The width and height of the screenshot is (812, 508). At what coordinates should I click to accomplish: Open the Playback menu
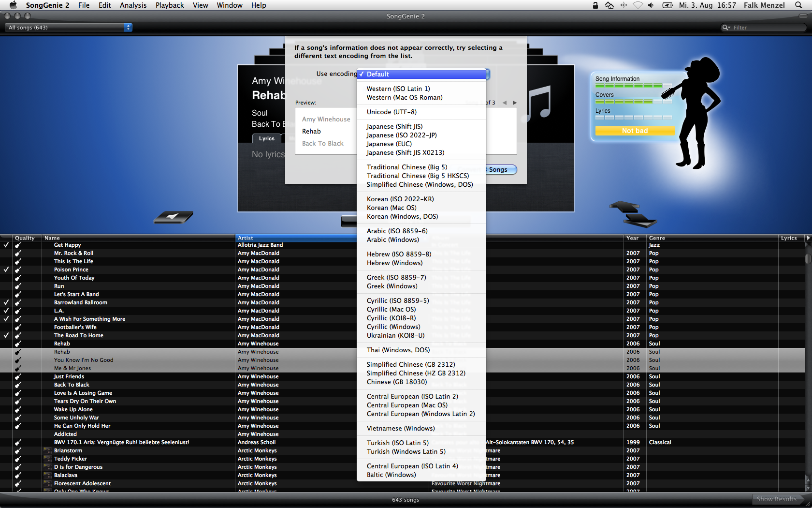170,5
